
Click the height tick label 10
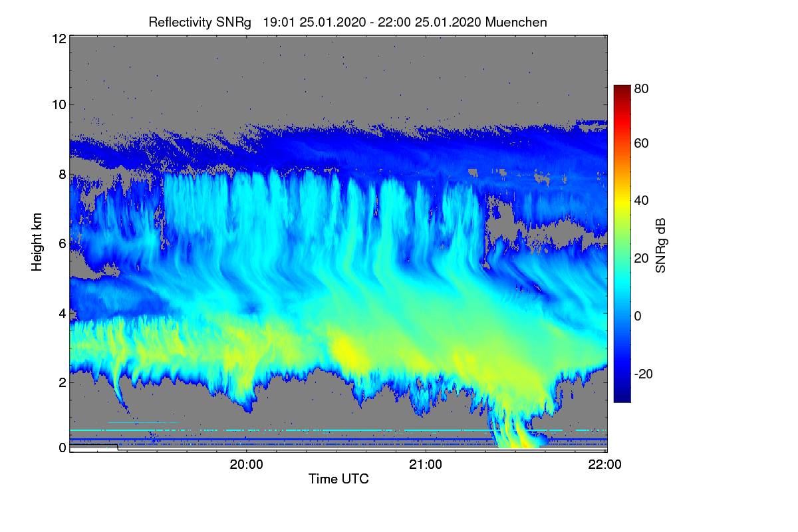(59, 104)
